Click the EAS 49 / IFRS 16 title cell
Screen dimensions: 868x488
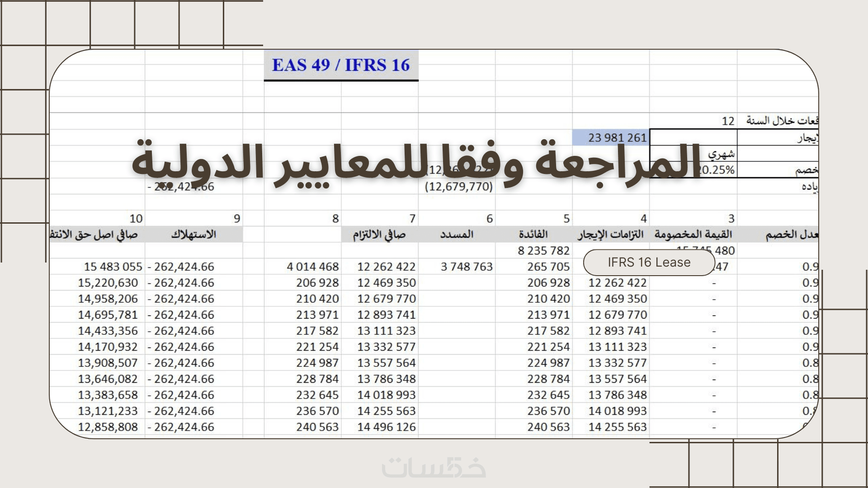341,65
